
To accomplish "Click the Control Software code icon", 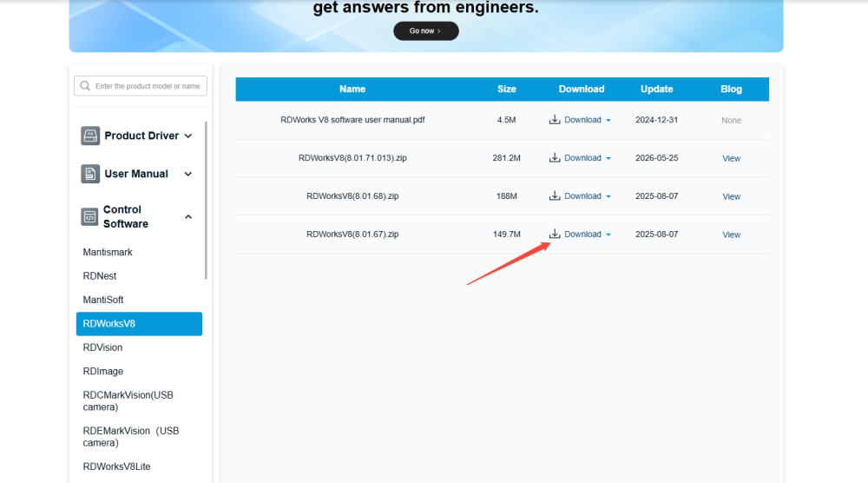I will pos(89,216).
